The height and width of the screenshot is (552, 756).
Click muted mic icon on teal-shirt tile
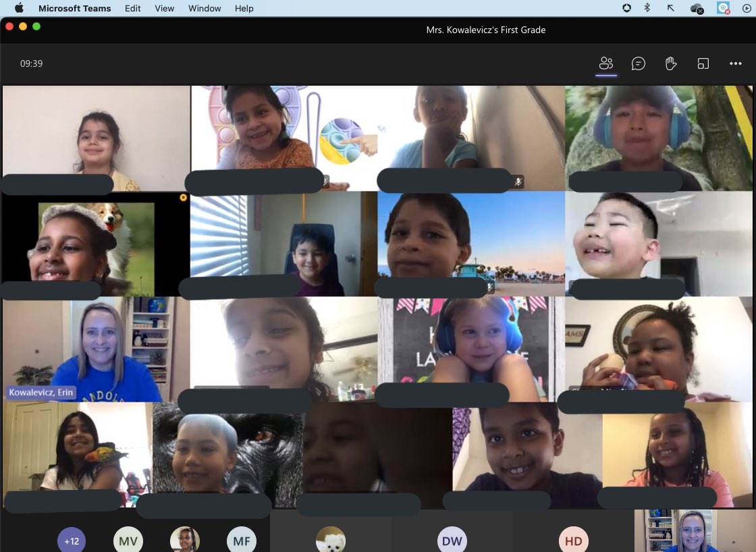coord(518,182)
